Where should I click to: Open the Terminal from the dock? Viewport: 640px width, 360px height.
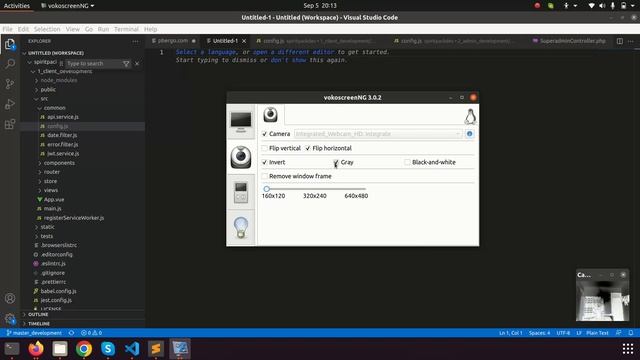[12, 349]
